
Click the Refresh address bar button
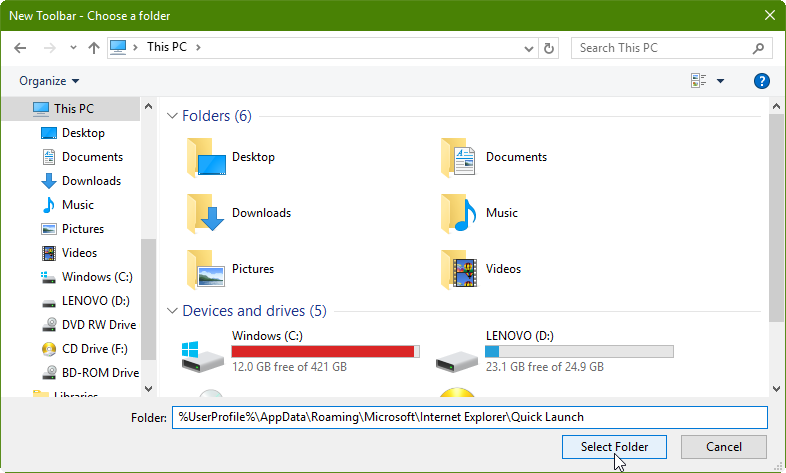pos(548,47)
